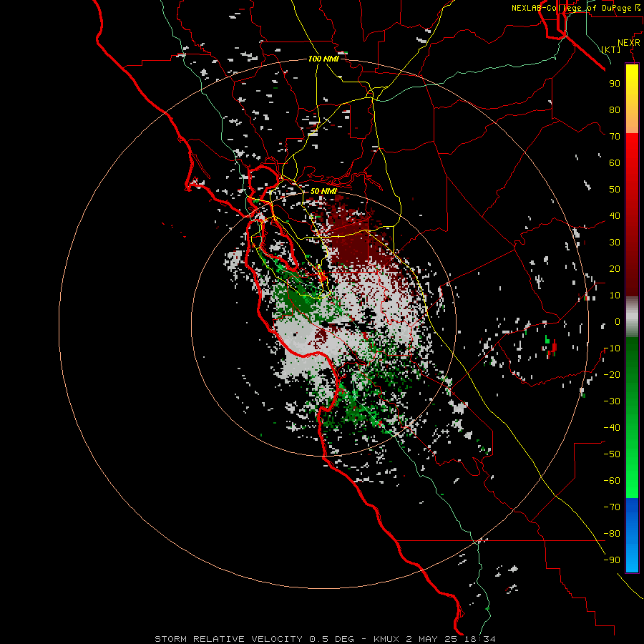
Task: Click the positive 50 scale label
Action: (x=615, y=190)
